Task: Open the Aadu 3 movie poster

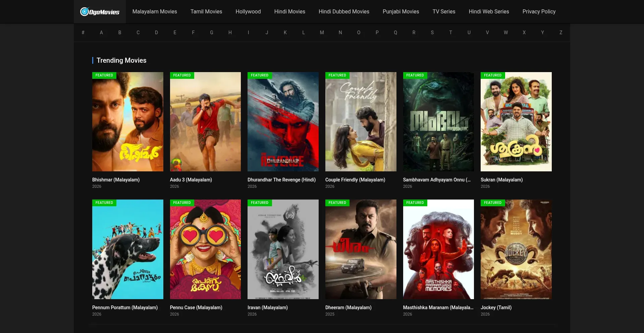Action: click(205, 122)
